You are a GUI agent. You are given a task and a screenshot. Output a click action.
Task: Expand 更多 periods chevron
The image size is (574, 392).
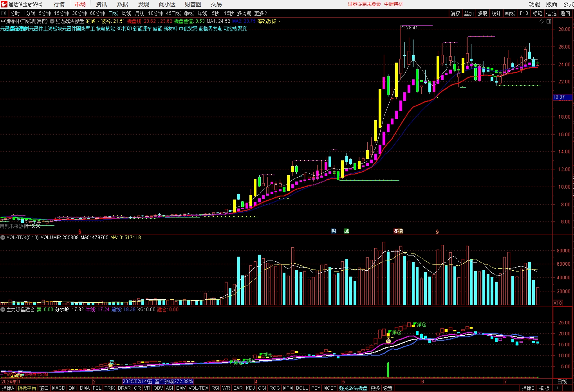click(x=261, y=13)
